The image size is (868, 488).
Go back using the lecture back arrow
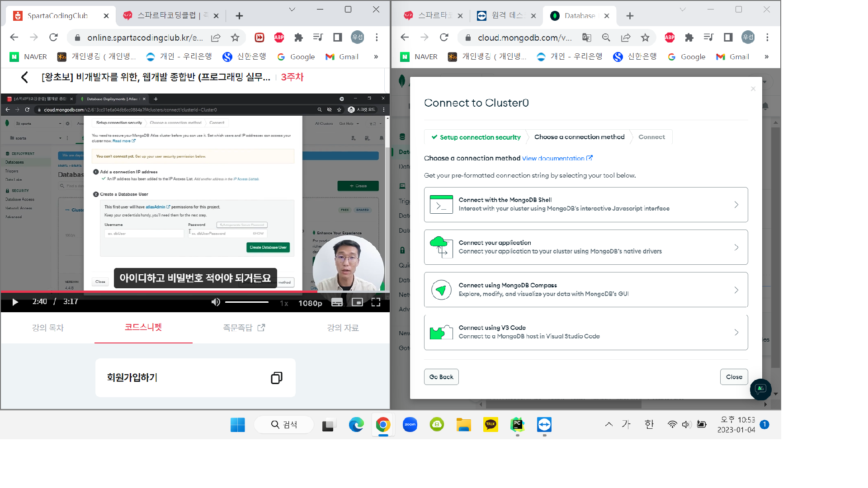tap(25, 77)
